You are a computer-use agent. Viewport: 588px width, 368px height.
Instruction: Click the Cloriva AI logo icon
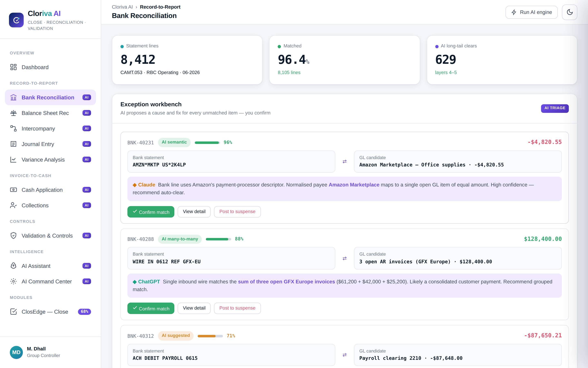click(x=16, y=20)
